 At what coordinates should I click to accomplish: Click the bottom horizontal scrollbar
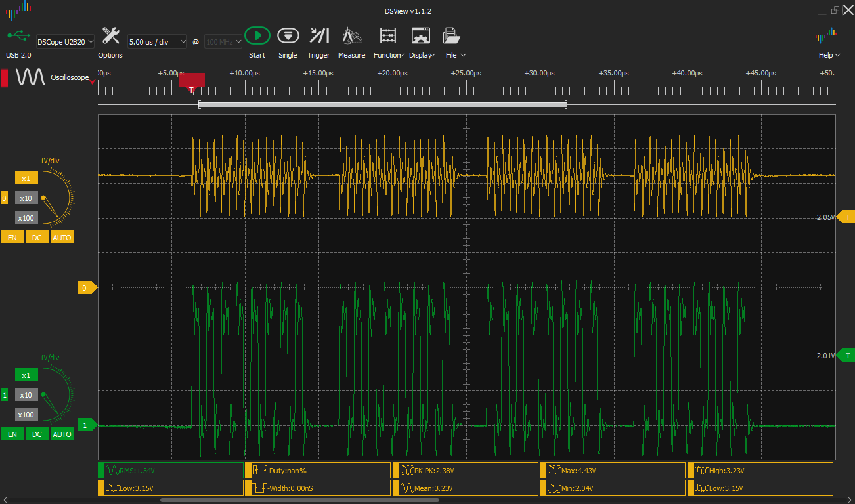pyautogui.click(x=300, y=500)
